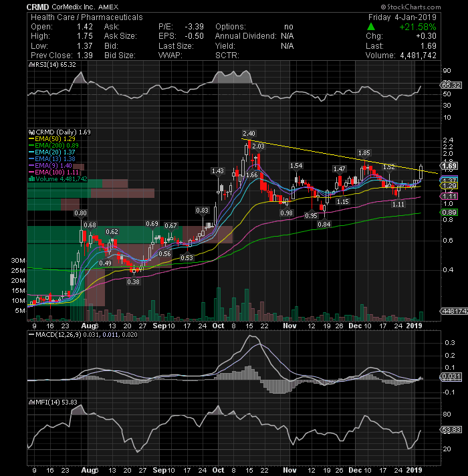Image resolution: width=468 pixels, height=476 pixels.
Task: Click the 1.47 price label
Action: (x=340, y=168)
